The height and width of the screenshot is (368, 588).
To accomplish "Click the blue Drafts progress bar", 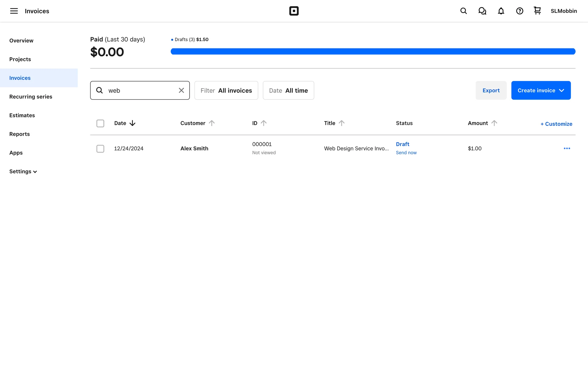I will (373, 52).
